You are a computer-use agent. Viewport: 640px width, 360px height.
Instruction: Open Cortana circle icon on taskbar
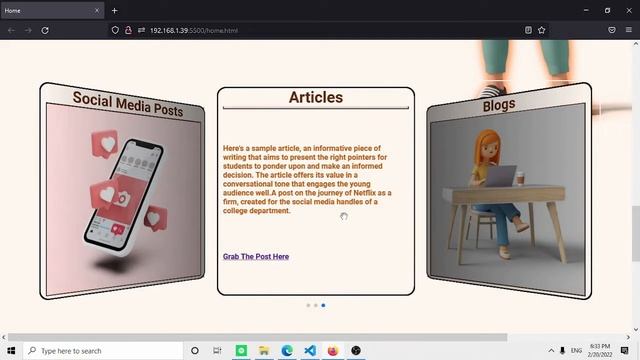(x=195, y=351)
